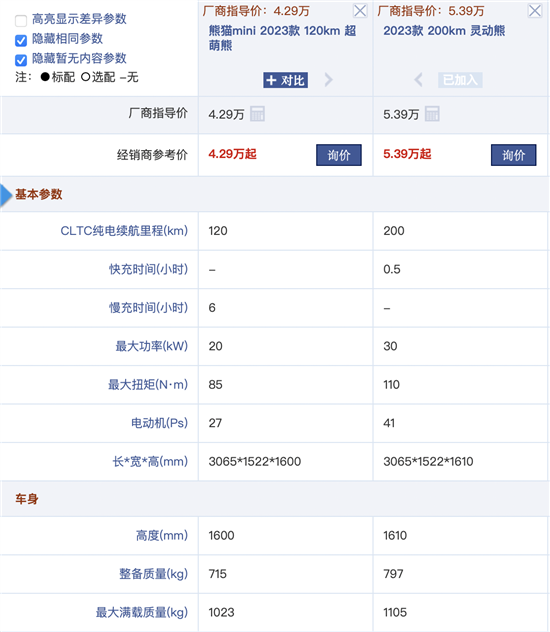Viewport: 550px width, 632px height.
Task: Open the 熊猫mini 2023款 120km 超萌熊 link
Action: (282, 38)
